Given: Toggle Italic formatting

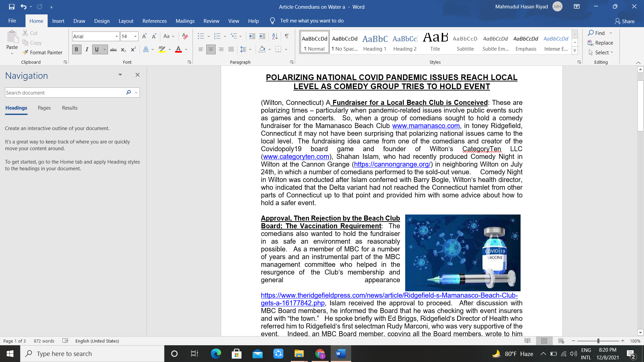Looking at the screenshot, I should click(87, 50).
